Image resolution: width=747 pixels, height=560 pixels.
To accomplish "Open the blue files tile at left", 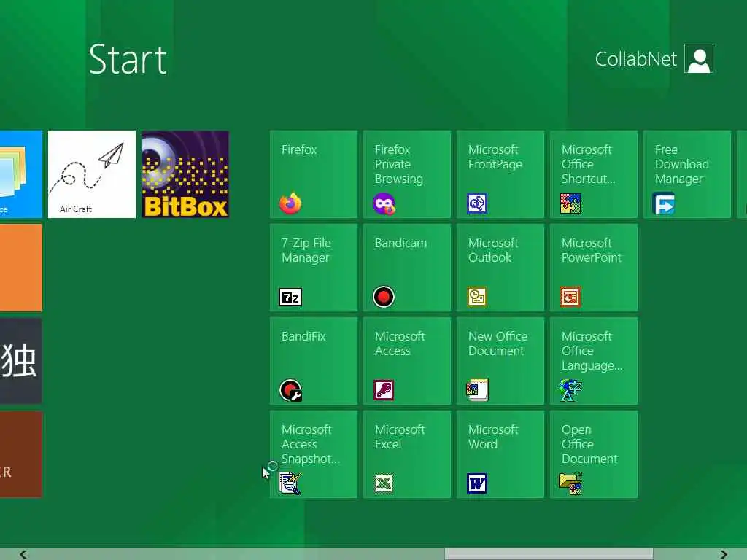I will coord(21,174).
